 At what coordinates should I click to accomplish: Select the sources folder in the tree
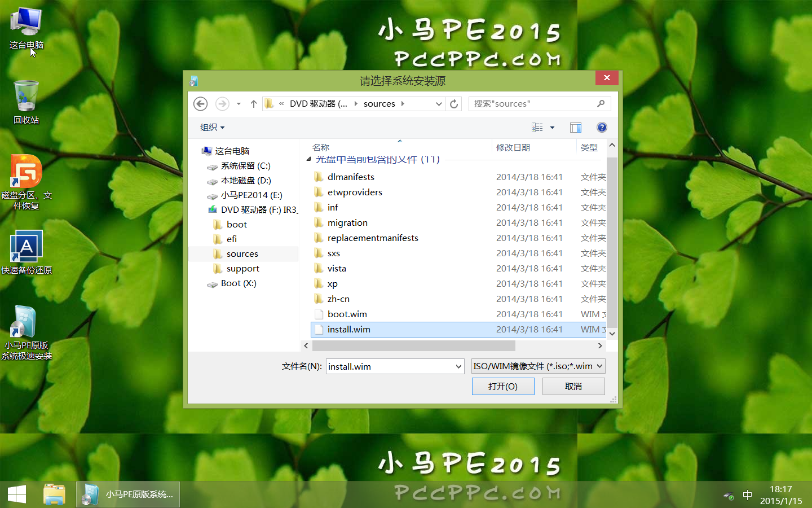click(x=243, y=254)
